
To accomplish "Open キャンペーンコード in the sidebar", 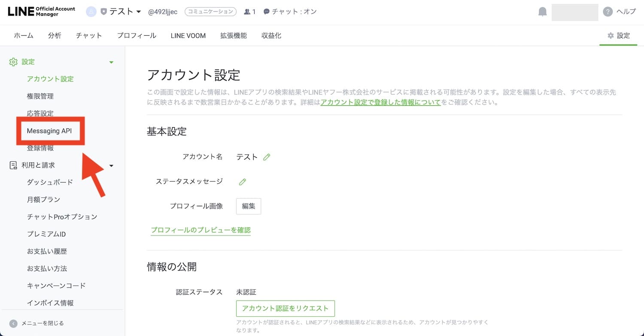I will coord(56,286).
